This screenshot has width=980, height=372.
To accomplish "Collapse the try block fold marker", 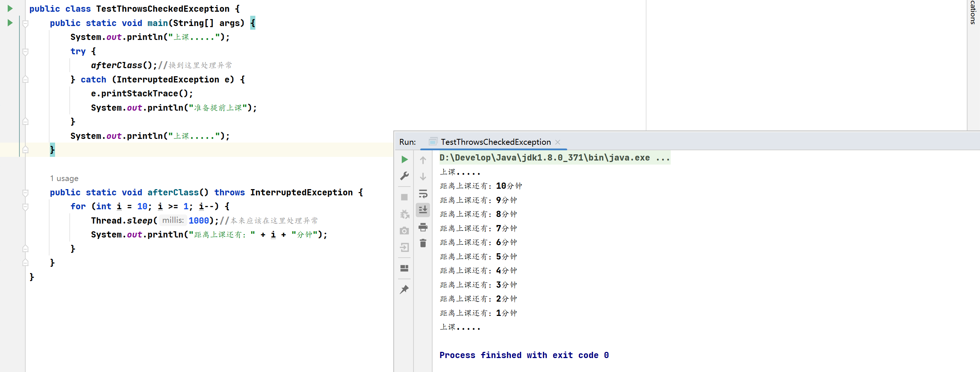I will [x=25, y=52].
